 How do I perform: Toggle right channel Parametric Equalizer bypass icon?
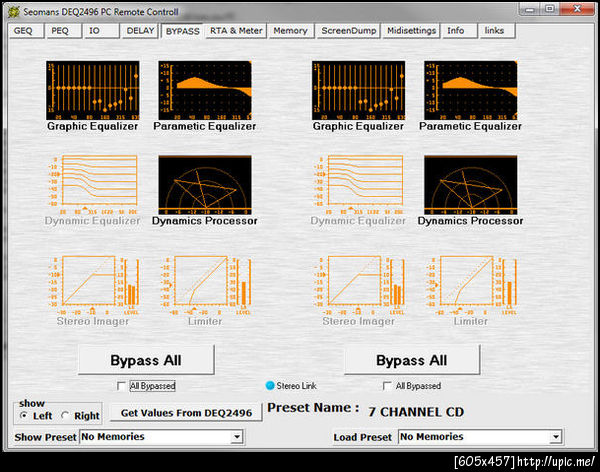click(471, 90)
